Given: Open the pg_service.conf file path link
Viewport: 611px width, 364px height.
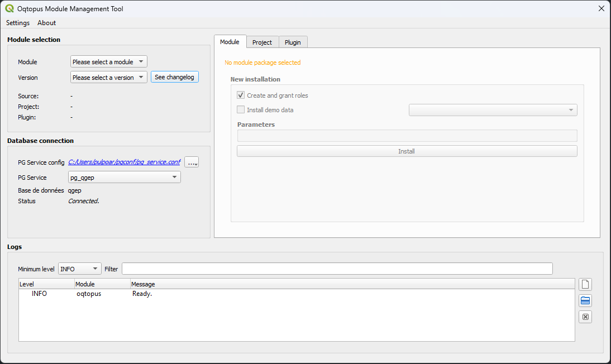Looking at the screenshot, I should (124, 162).
